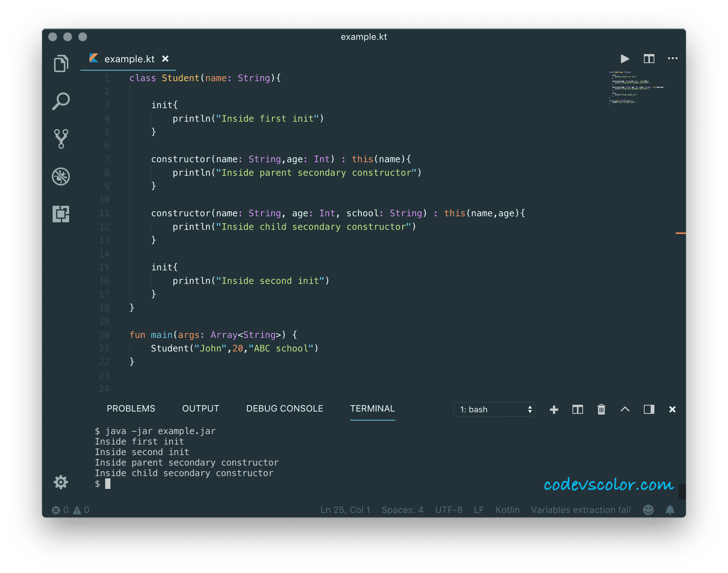Click the terminal scrollbar thumb
728x573 pixels.
point(682,492)
